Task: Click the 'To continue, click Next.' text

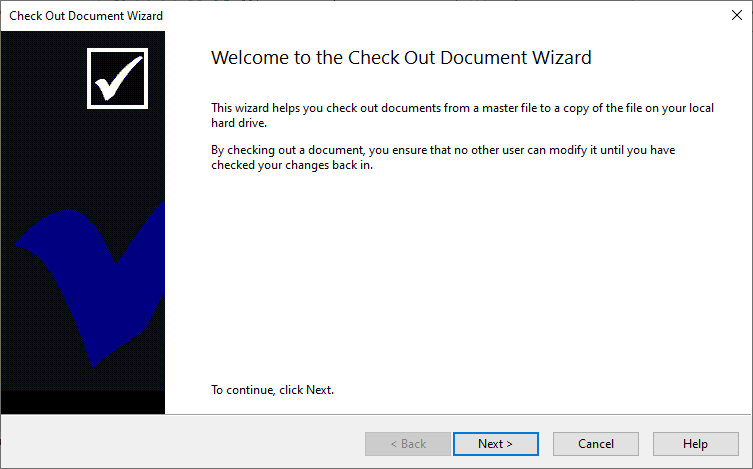Action: 272,390
